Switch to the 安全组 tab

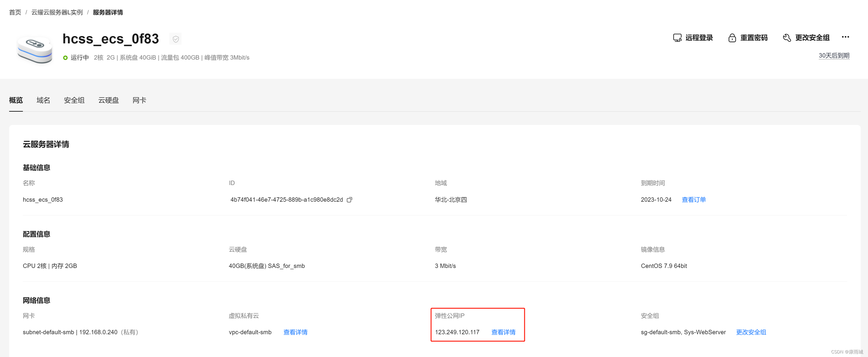(x=74, y=100)
